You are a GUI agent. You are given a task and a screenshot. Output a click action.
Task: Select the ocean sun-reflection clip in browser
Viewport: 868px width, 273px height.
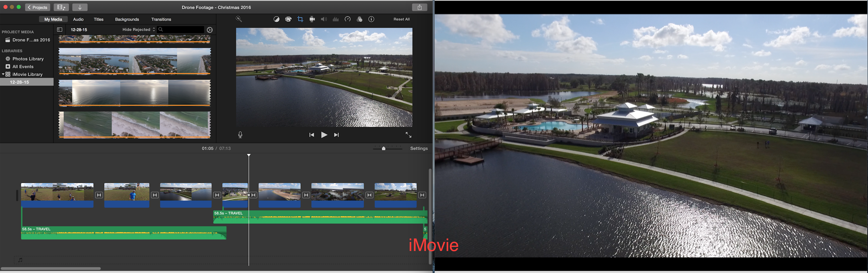coord(135,92)
